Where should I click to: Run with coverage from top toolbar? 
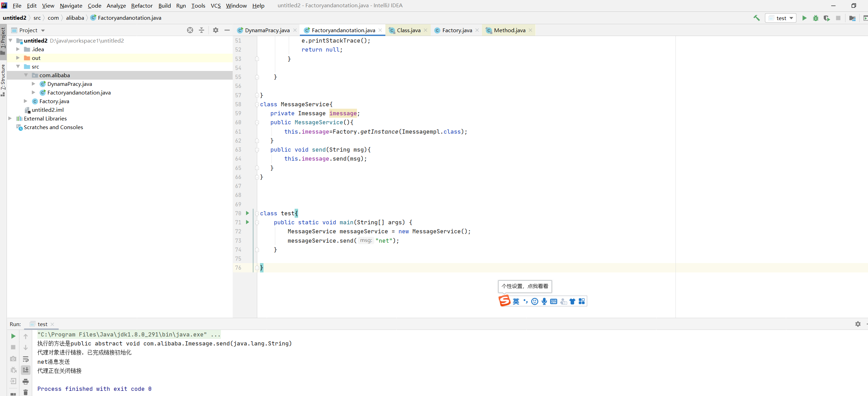point(827,18)
